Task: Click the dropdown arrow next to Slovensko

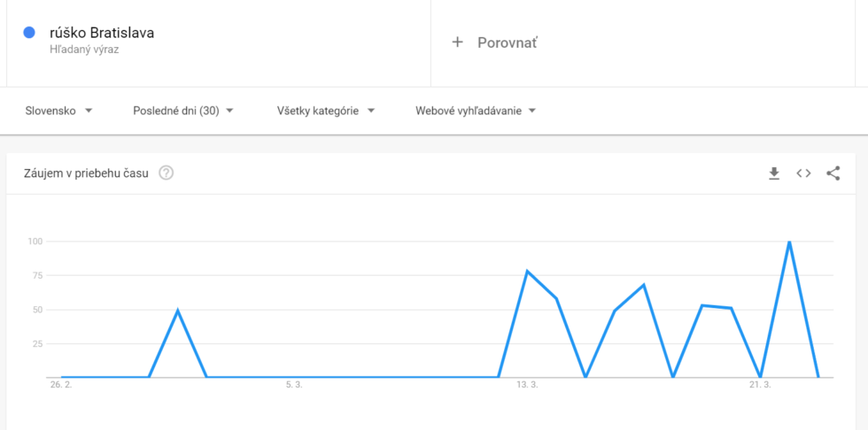Action: (x=88, y=111)
